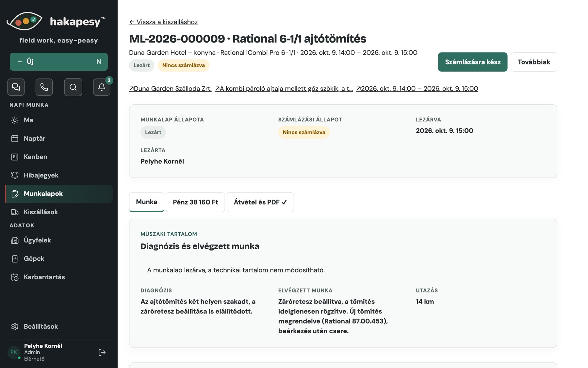Click the ML-2026-000009 worksheet title
Image resolution: width=588 pixels, height=368 pixels.
coord(248,39)
